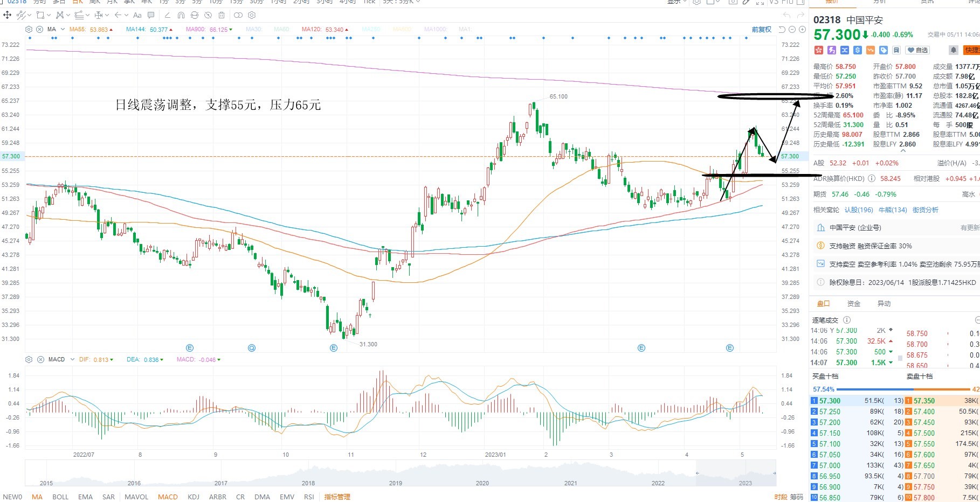Remove the MACD indicator with its X icon
The height and width of the screenshot is (502, 980).
(40, 359)
